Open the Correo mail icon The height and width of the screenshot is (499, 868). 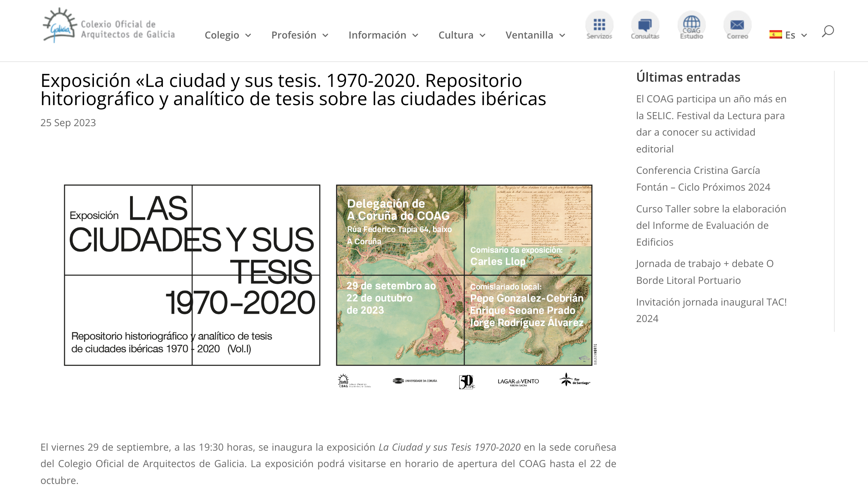(x=737, y=25)
